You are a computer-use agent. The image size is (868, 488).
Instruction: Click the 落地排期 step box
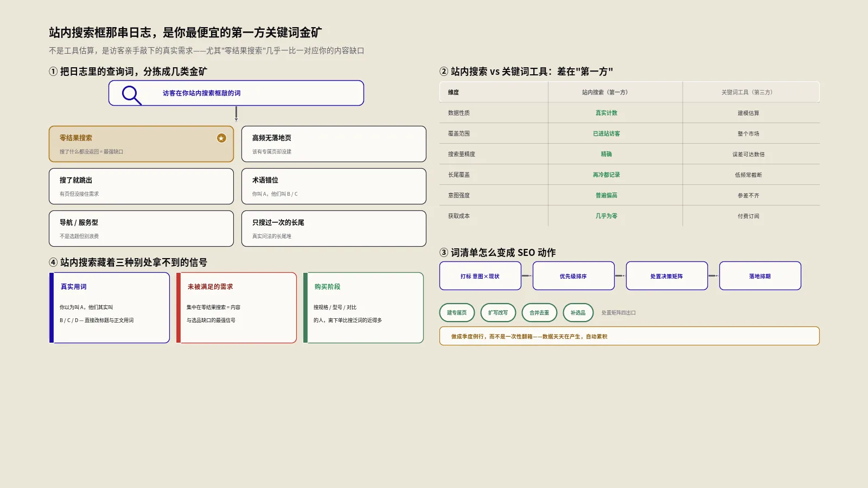tap(760, 276)
